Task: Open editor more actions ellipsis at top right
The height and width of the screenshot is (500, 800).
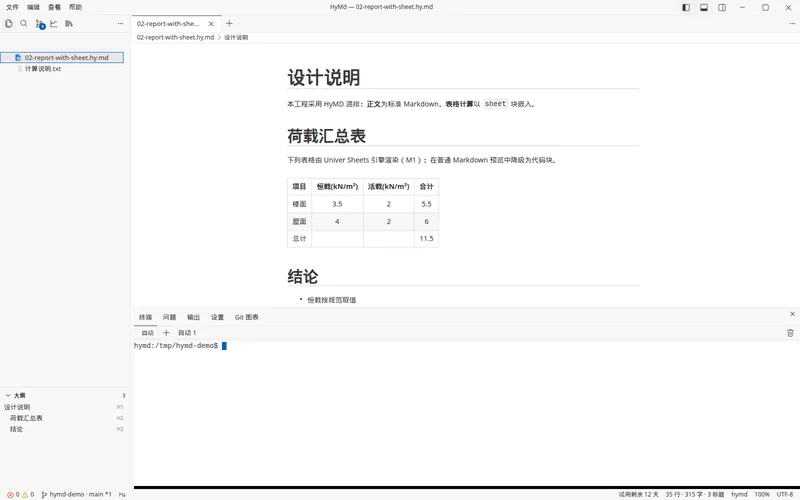Action: (792, 23)
